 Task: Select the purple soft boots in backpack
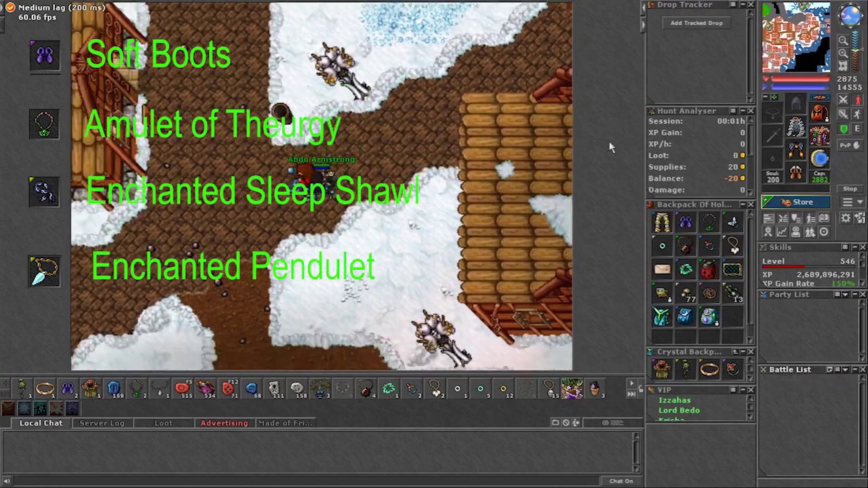tap(686, 222)
